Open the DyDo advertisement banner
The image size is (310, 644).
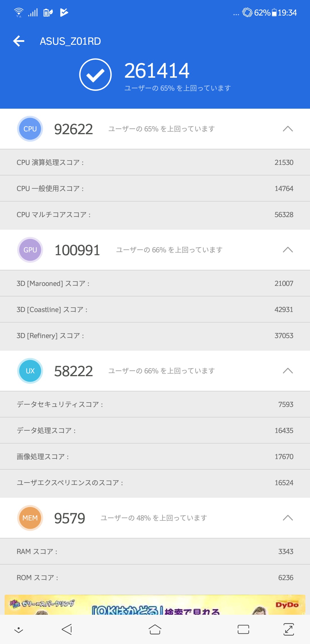click(x=155, y=604)
